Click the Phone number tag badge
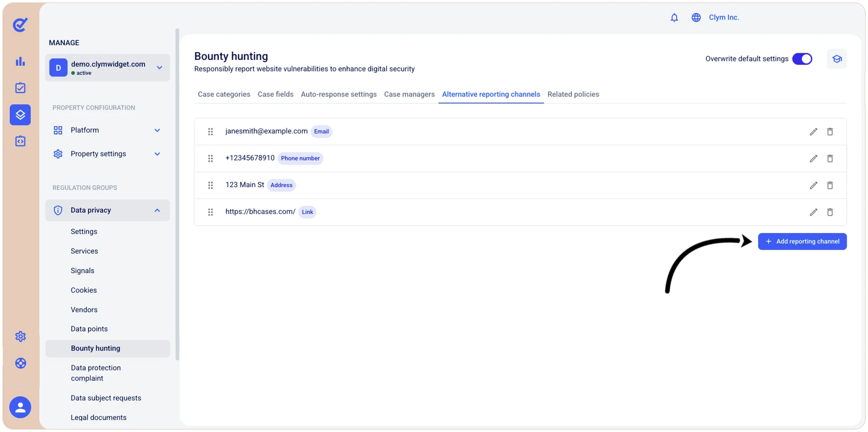Screen dimensions: 868x432 [x=300, y=158]
